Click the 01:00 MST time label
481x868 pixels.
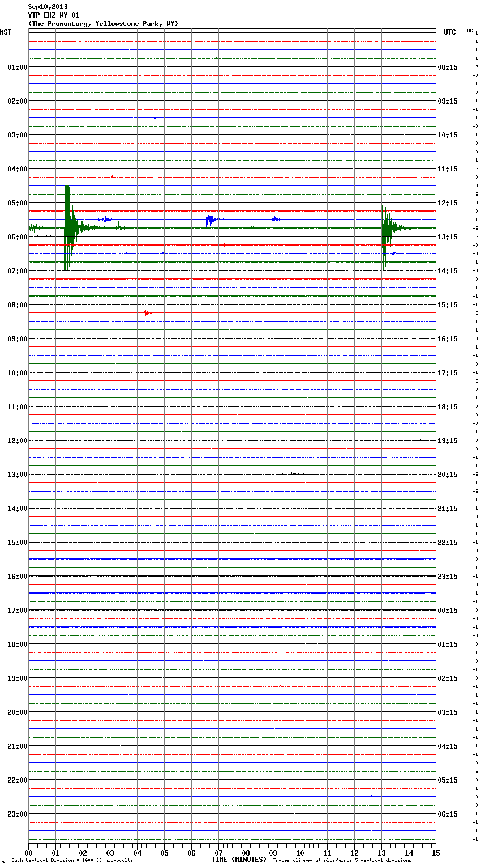[x=18, y=67]
